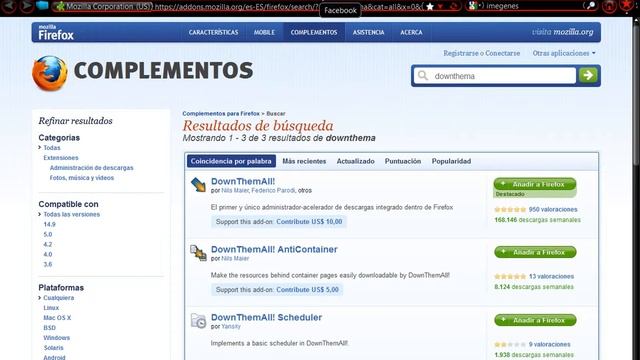
Task: Open the 'DownThemAll!' add-on title link
Action: 243,181
